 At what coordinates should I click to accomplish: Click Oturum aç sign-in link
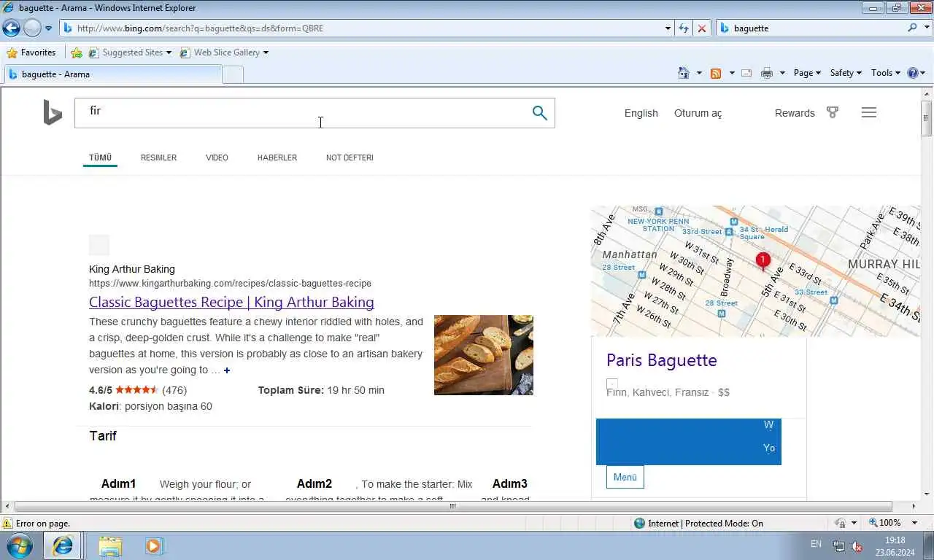[x=698, y=113]
